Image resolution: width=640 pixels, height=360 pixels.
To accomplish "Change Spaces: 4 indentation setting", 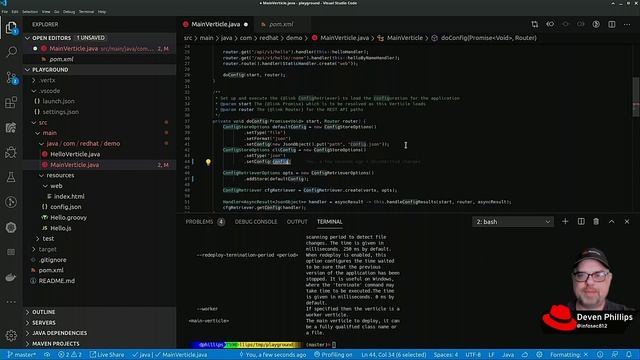I will click(446, 355).
